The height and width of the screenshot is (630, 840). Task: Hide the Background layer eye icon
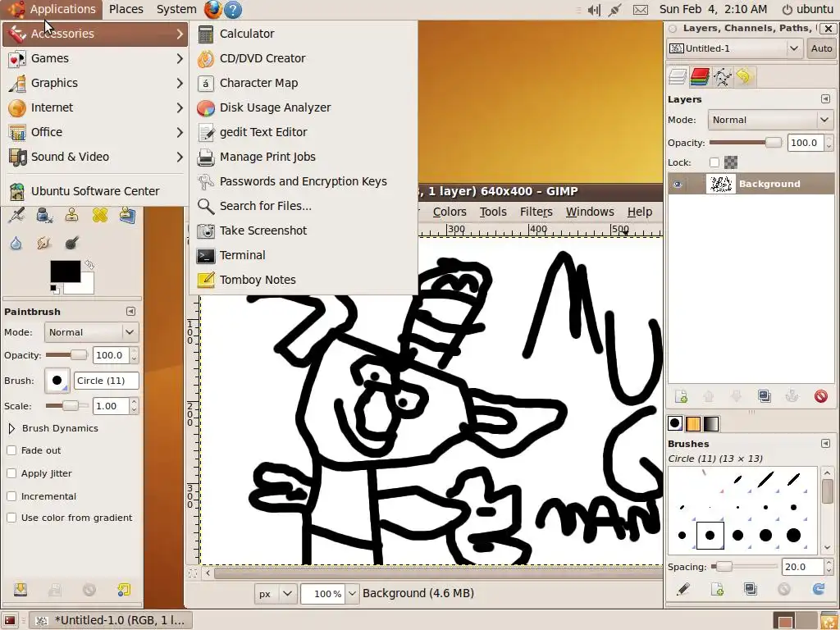(x=678, y=185)
